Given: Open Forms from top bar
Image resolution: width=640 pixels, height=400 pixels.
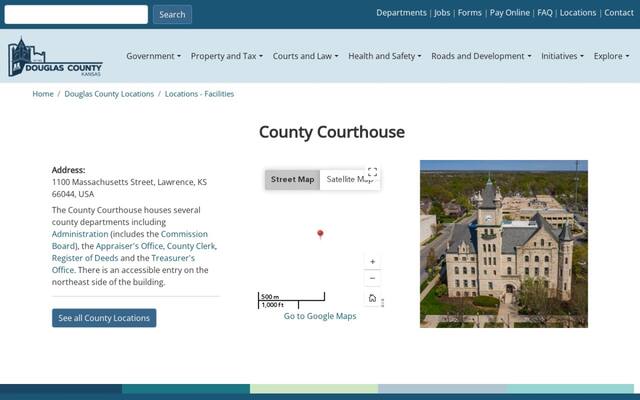Looking at the screenshot, I should (469, 13).
